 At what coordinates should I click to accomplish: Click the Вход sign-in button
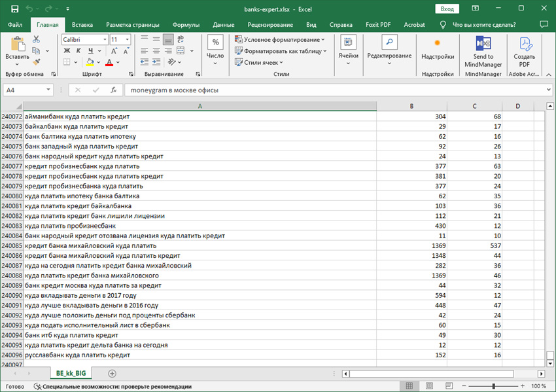447,9
